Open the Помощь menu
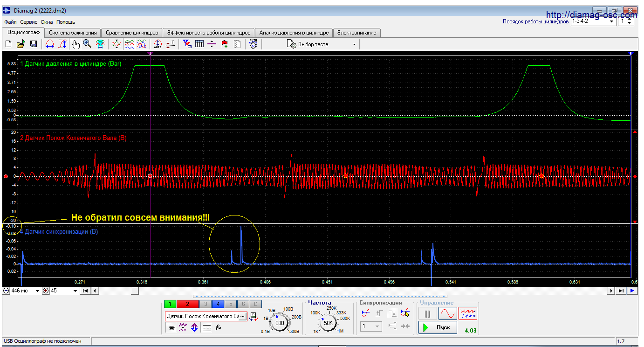The width and height of the screenshot is (644, 347). coord(66,22)
